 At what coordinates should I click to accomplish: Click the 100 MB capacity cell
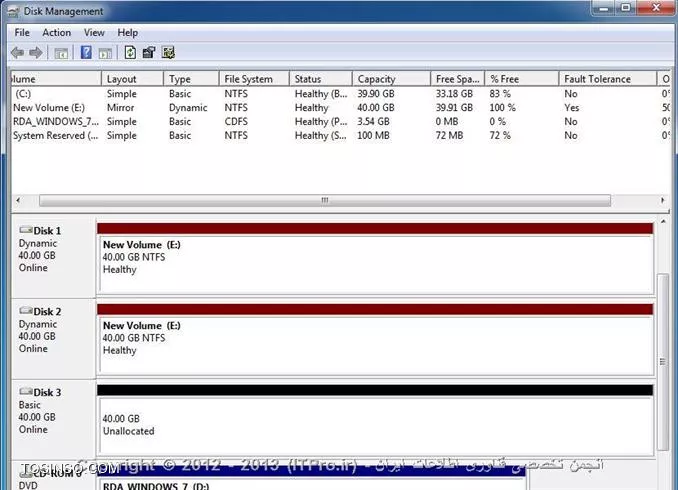coord(373,135)
